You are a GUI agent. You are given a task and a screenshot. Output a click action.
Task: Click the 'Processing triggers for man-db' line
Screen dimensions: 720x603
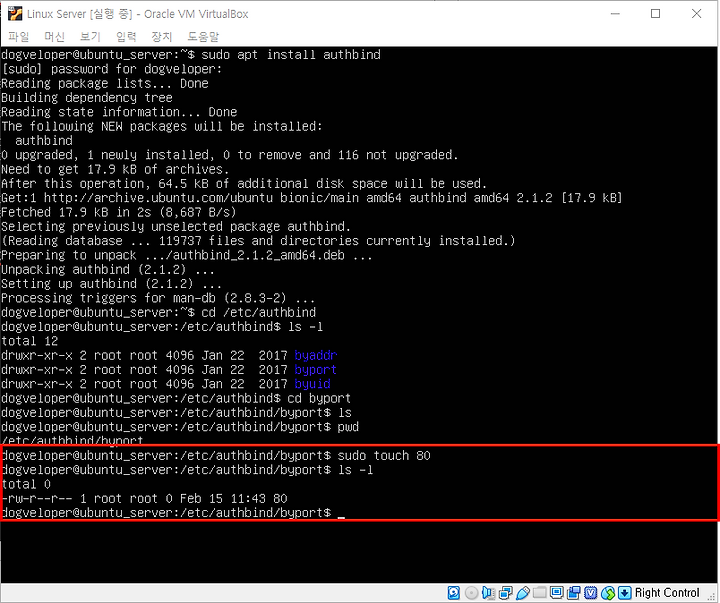click(x=158, y=298)
